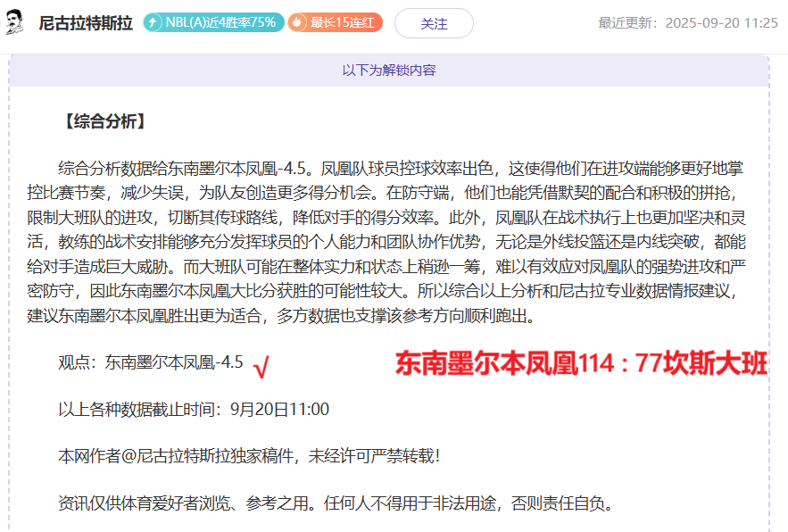Select the 本网作者@尼古拉特斯拉独家稿件 notice
The width and height of the screenshot is (788, 532).
click(249, 456)
